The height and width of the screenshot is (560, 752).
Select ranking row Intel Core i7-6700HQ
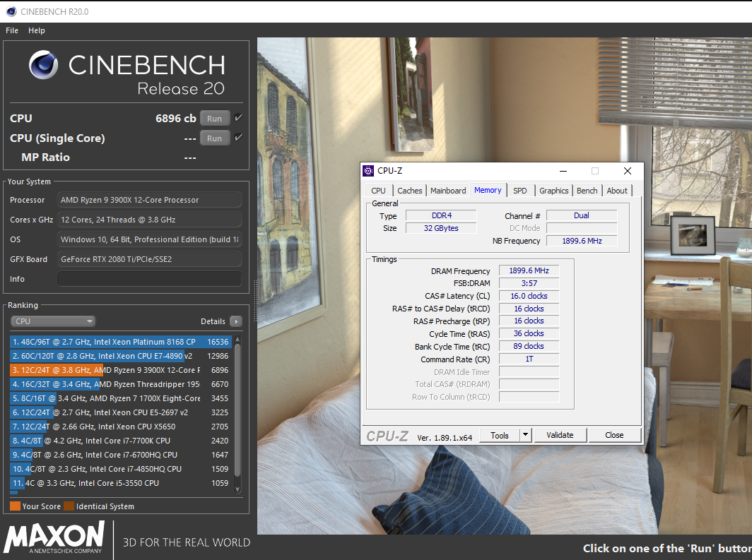120,455
